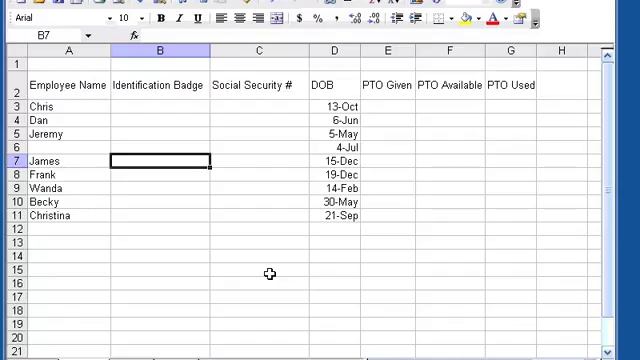This screenshot has height=360, width=640.
Task: Select the Employee Name cell
Action: (x=69, y=85)
